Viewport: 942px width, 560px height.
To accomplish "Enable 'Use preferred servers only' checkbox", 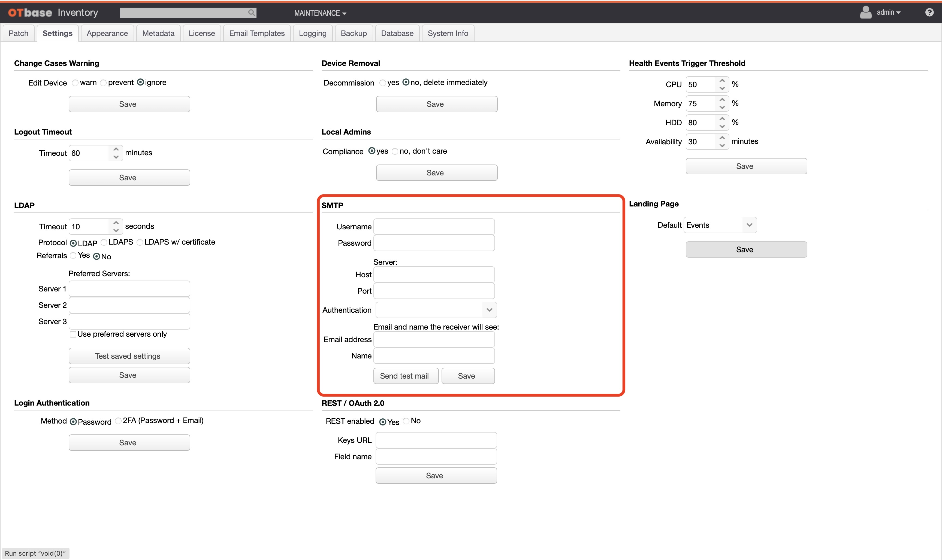I will [x=73, y=334].
